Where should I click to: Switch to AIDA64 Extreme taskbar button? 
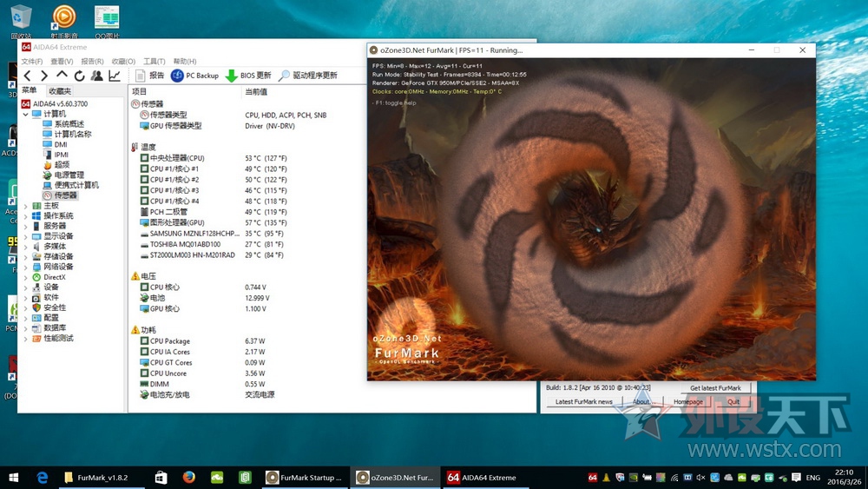(484, 478)
